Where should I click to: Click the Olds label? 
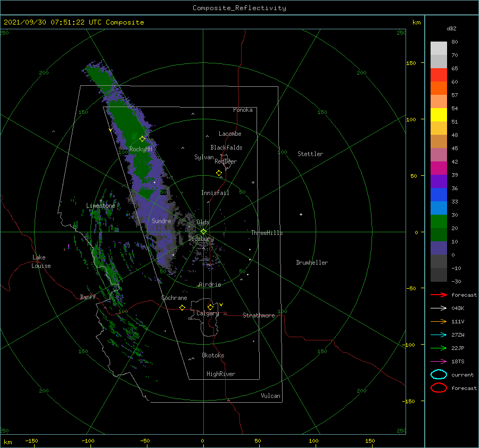point(203,222)
